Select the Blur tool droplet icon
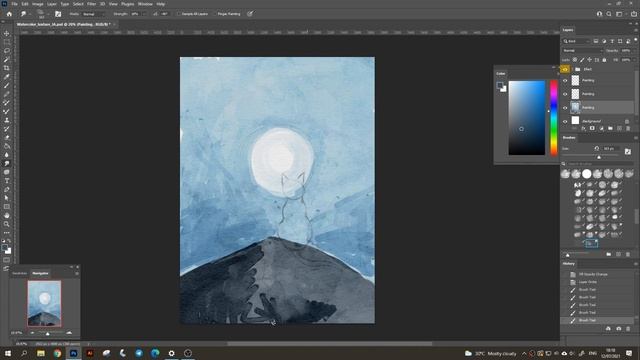 [x=7, y=155]
